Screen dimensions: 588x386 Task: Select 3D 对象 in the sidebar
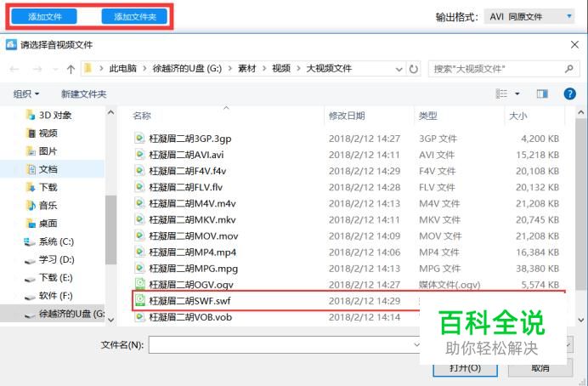(x=48, y=115)
